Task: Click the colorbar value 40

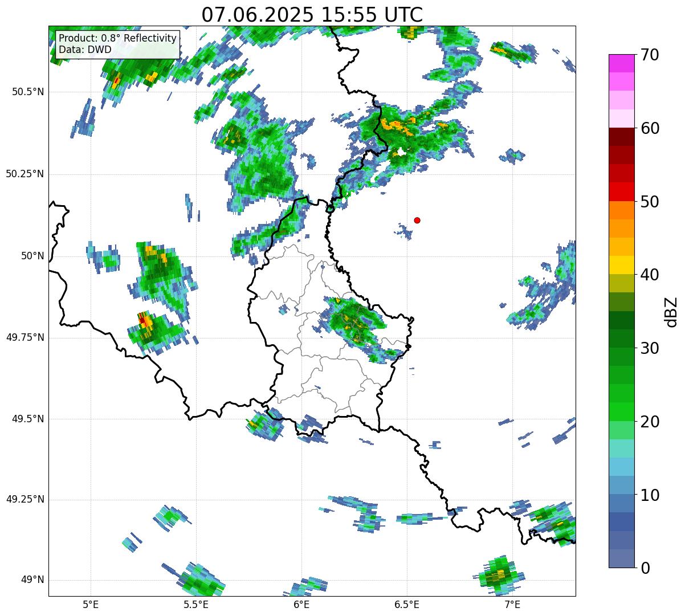Action: [650, 275]
